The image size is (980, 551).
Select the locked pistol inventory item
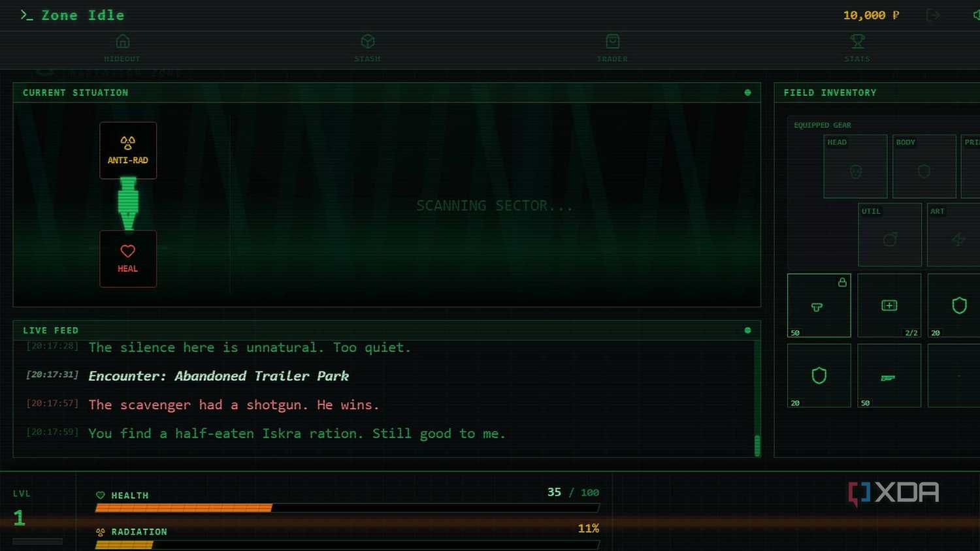coord(819,306)
